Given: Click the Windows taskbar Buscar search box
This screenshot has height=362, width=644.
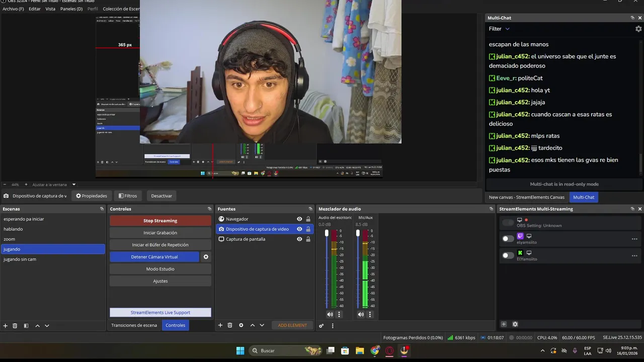Looking at the screenshot, I should click(x=286, y=350).
